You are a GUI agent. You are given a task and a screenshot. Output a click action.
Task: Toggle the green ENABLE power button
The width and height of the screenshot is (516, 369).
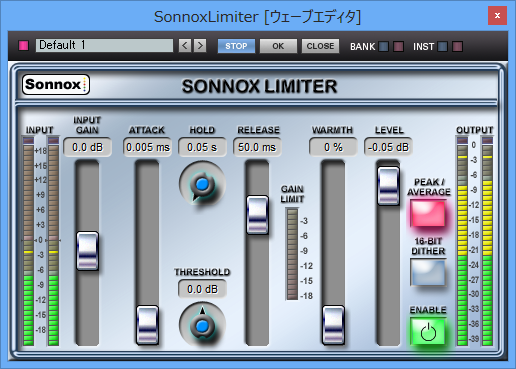(428, 332)
